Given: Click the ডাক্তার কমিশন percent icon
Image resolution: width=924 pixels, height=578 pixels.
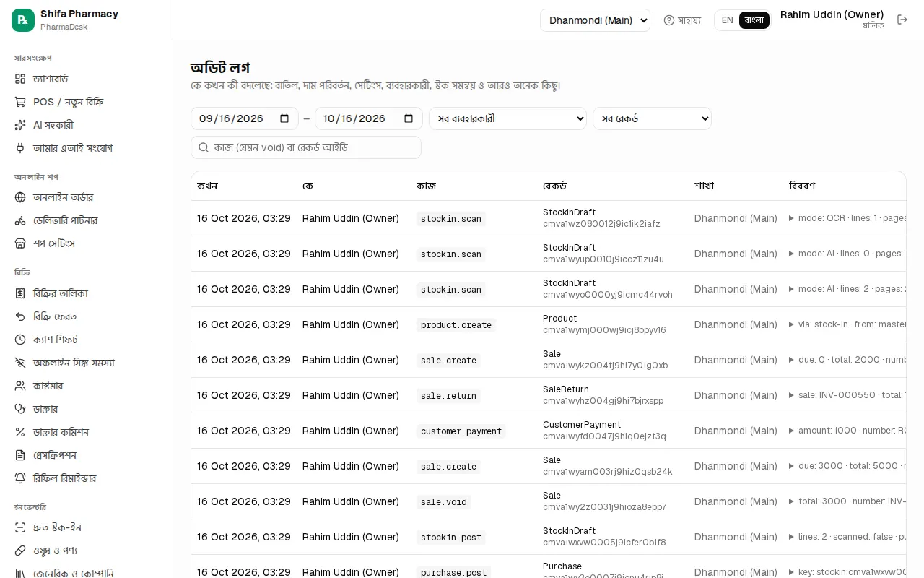Looking at the screenshot, I should tap(20, 432).
